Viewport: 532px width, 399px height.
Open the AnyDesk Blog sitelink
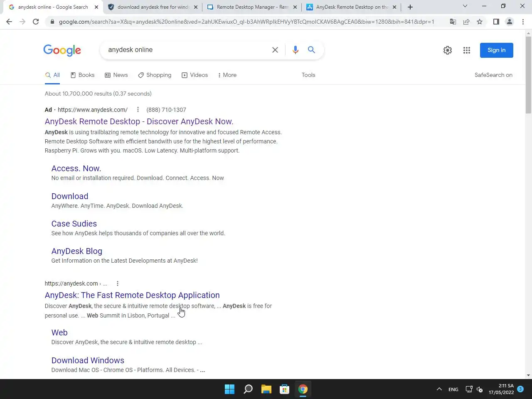coord(76,251)
